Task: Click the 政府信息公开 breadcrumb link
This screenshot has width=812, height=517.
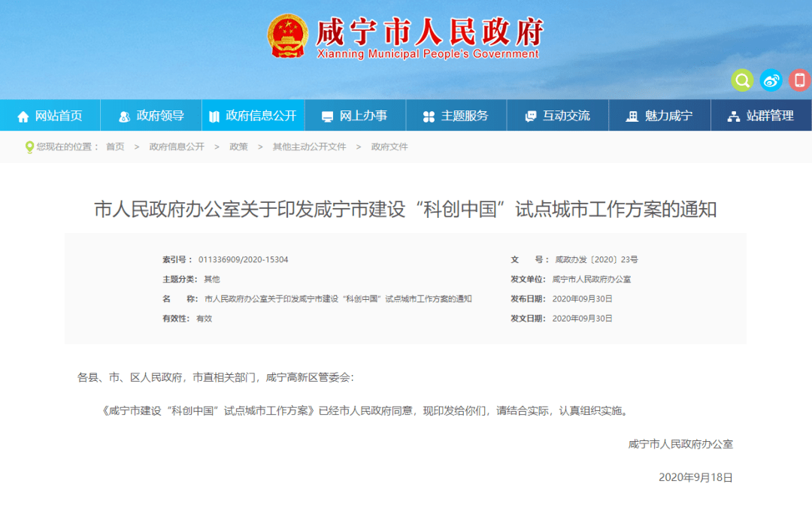Action: pos(177,147)
